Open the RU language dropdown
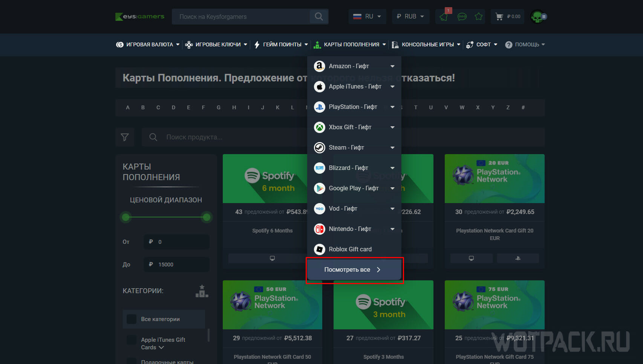 coord(367,17)
